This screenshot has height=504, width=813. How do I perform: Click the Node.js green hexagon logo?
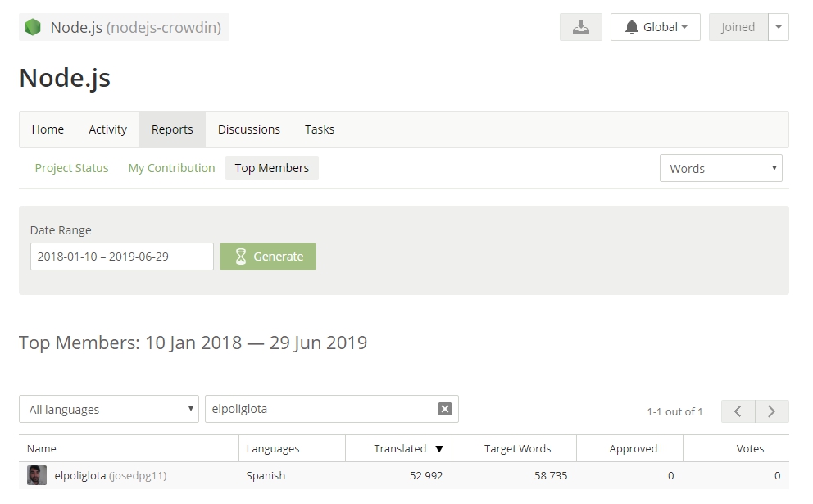click(x=33, y=27)
